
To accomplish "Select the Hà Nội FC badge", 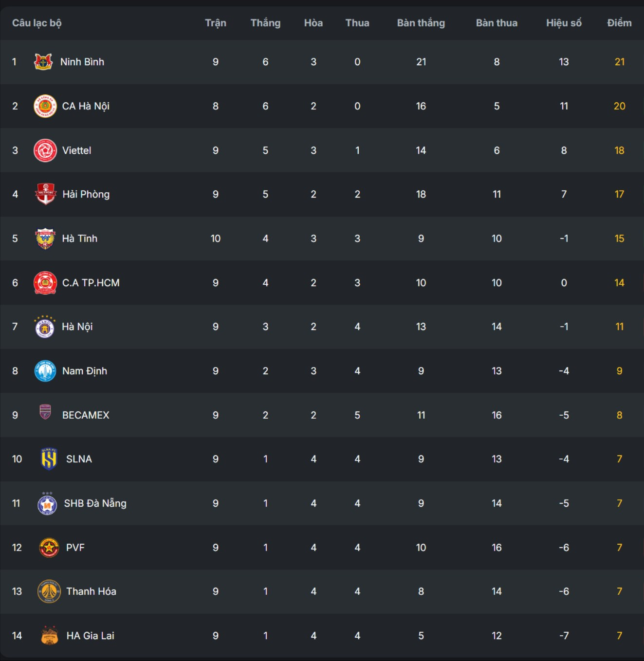I will 45,327.
